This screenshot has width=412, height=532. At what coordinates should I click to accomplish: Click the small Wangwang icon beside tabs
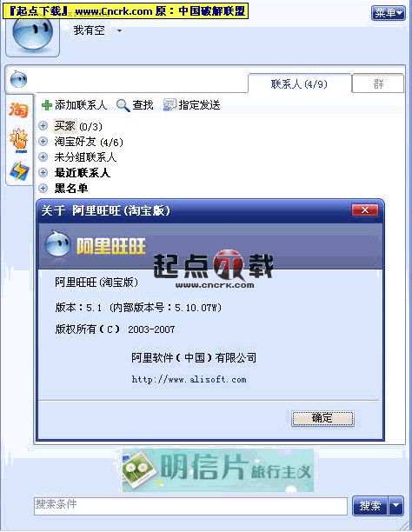(18, 80)
